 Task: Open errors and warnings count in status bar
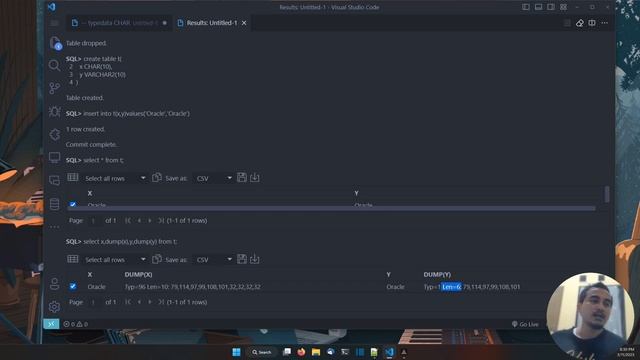pyautogui.click(x=76, y=324)
